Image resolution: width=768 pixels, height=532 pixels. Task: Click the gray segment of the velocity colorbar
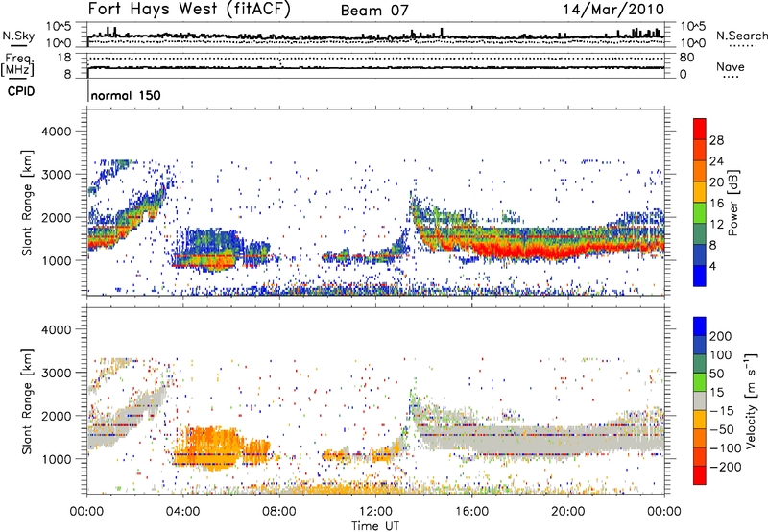[x=700, y=400]
